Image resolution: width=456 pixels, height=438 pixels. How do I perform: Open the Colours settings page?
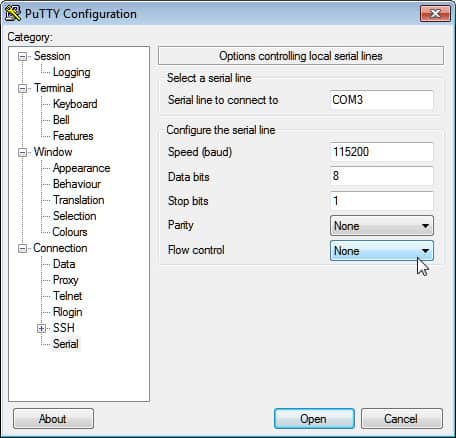[70, 232]
